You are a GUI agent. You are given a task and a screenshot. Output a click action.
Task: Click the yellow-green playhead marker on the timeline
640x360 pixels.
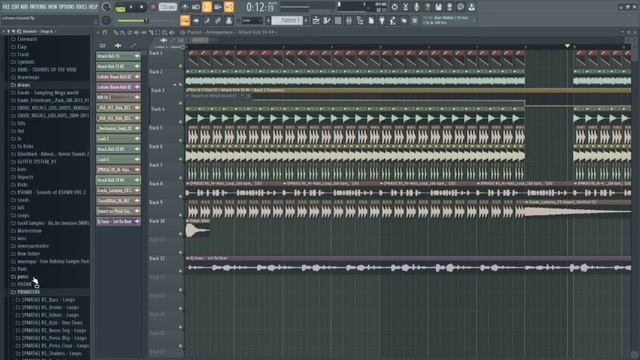(x=567, y=46)
